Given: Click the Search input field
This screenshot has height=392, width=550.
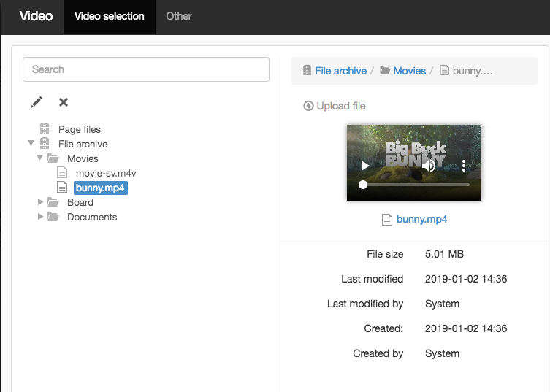Looking at the screenshot, I should pos(146,69).
